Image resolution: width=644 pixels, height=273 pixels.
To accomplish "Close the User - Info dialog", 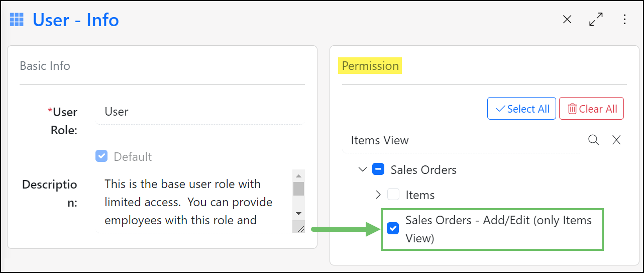I will click(567, 20).
